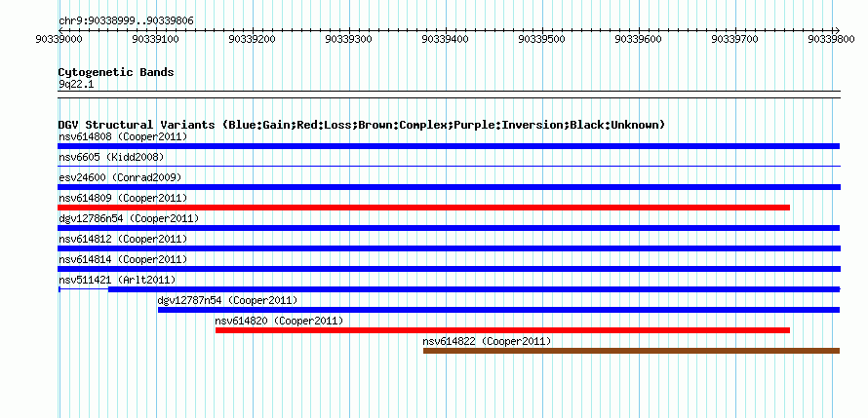Click the Cytogenetic Bands track title
The image size is (868, 418).
(x=116, y=72)
